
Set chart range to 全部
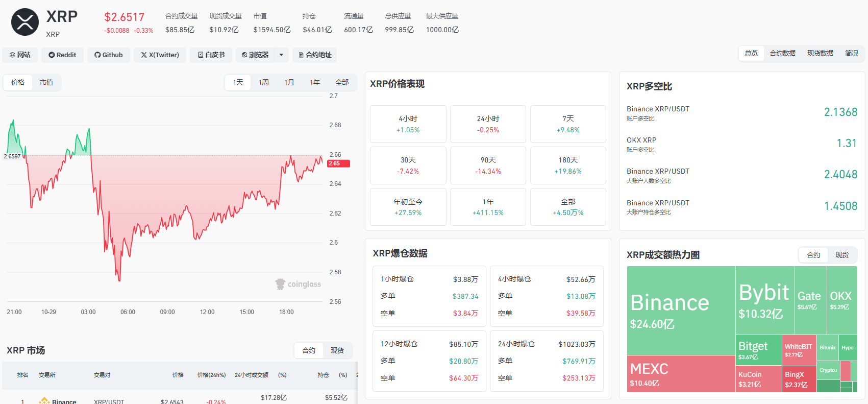342,82
